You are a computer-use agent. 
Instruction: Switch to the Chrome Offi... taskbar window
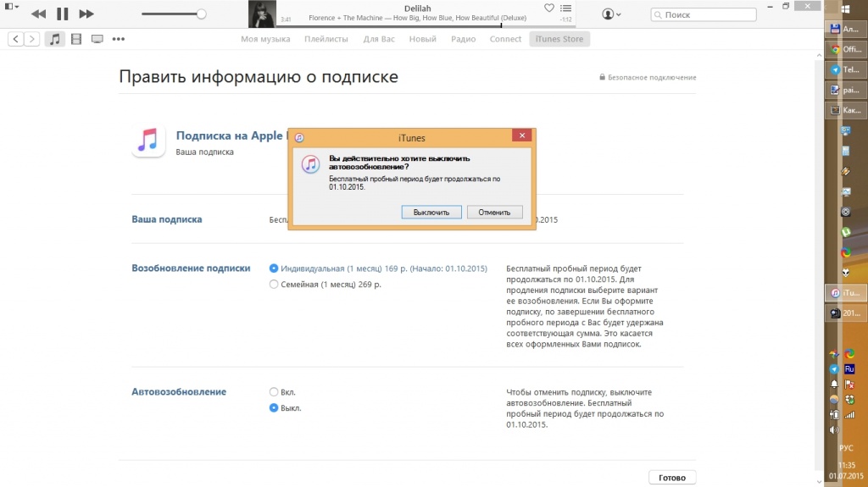846,49
